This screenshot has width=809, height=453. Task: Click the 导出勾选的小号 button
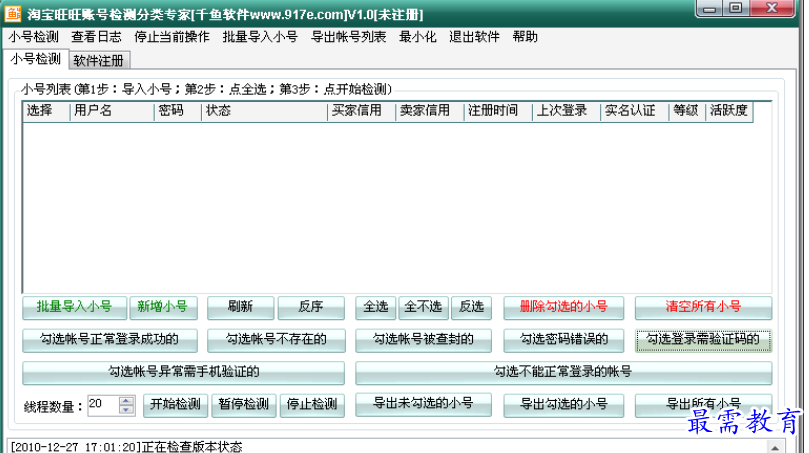[563, 405]
